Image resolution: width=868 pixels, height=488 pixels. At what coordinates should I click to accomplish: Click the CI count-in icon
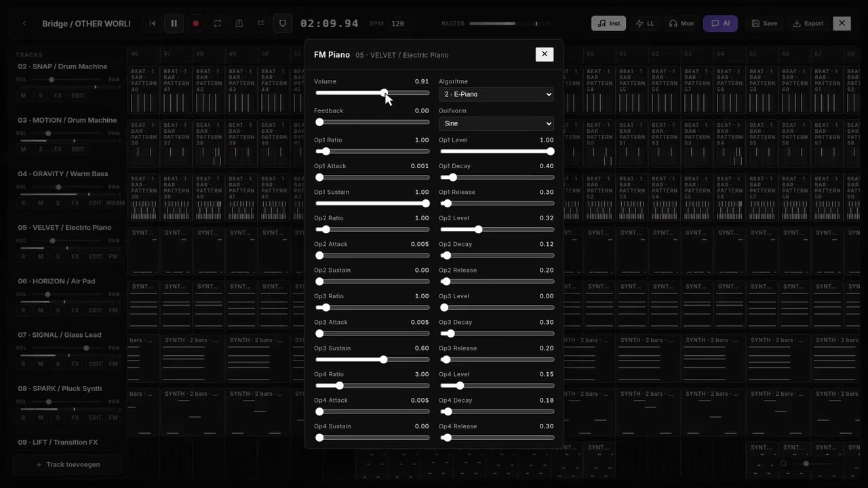pos(261,23)
